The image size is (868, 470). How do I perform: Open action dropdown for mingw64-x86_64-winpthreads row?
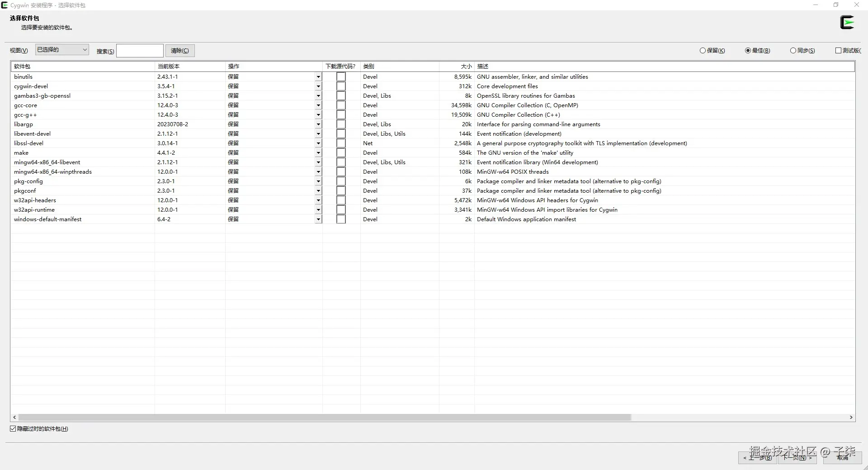pos(318,172)
